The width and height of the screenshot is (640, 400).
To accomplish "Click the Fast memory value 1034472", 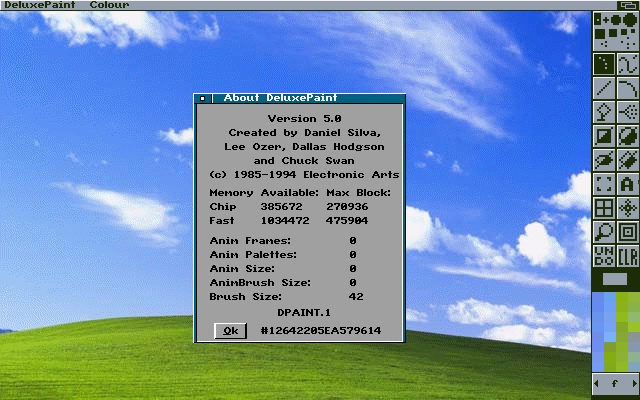I will (x=284, y=220).
